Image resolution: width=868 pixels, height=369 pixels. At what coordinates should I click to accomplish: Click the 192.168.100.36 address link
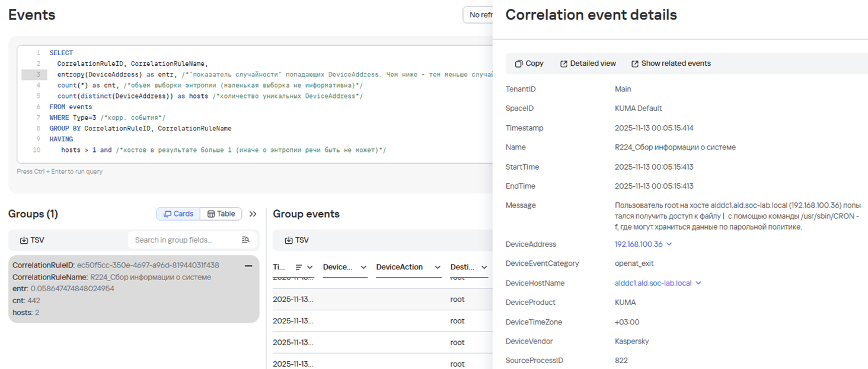[x=639, y=244]
